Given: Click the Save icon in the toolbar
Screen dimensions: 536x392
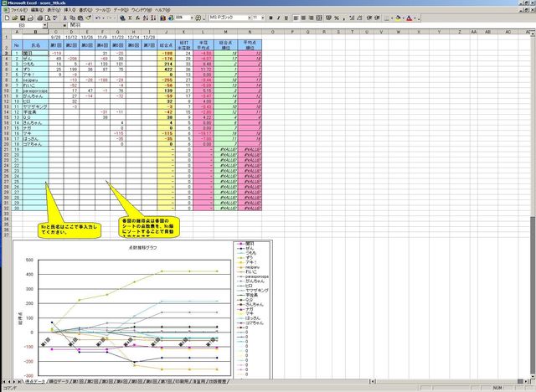Looking at the screenshot, I should pos(23,18).
